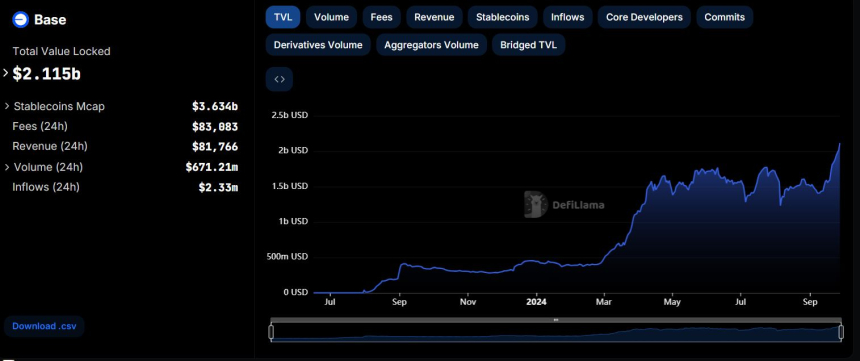This screenshot has width=860, height=361.
Task: Click the $81,766 revenue value
Action: tap(215, 146)
